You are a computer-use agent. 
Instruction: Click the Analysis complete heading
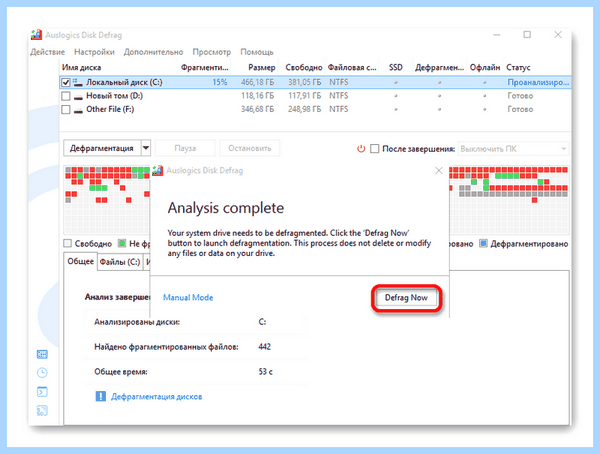pos(226,208)
